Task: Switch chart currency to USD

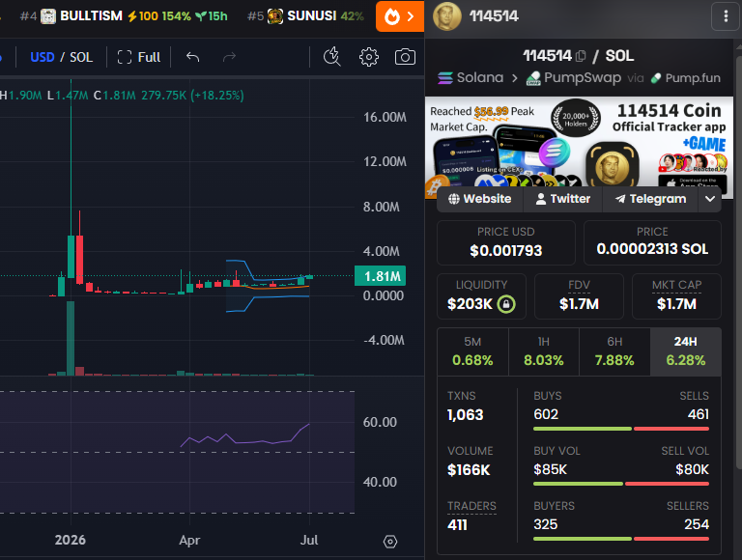Action: [x=43, y=57]
